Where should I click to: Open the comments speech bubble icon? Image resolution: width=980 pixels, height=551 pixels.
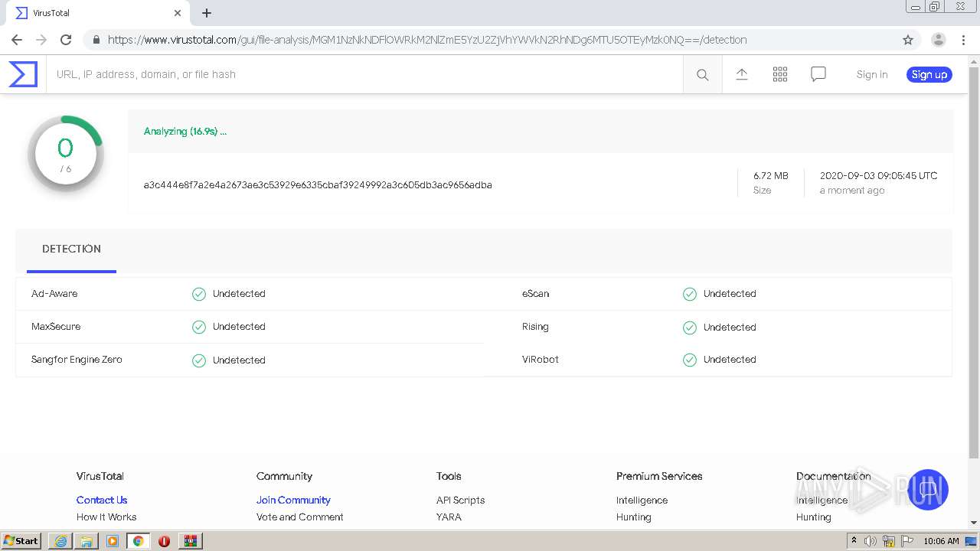818,74
